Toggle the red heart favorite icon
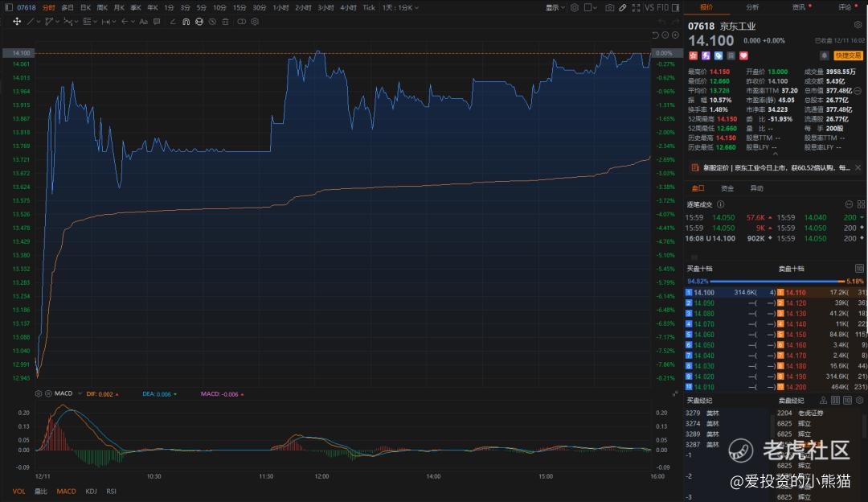 (x=743, y=56)
